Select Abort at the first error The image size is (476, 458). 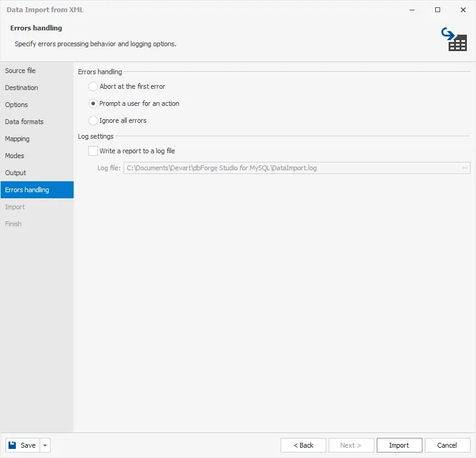point(93,86)
